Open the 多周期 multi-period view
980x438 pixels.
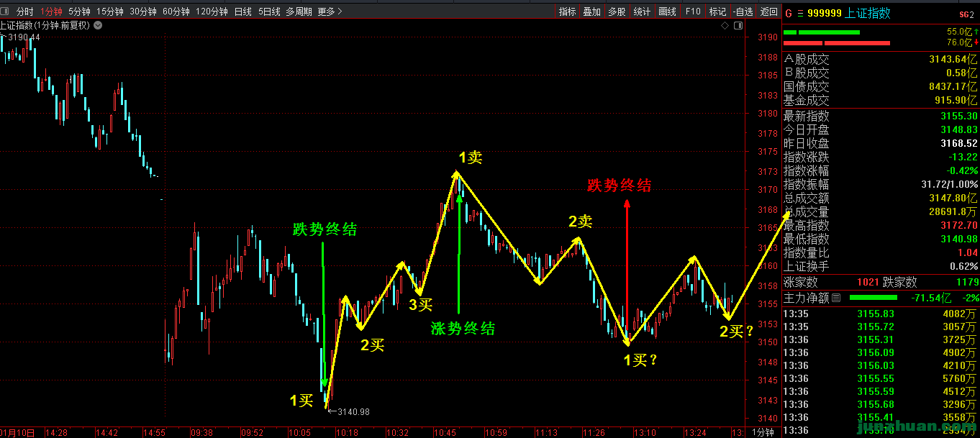[x=299, y=12]
